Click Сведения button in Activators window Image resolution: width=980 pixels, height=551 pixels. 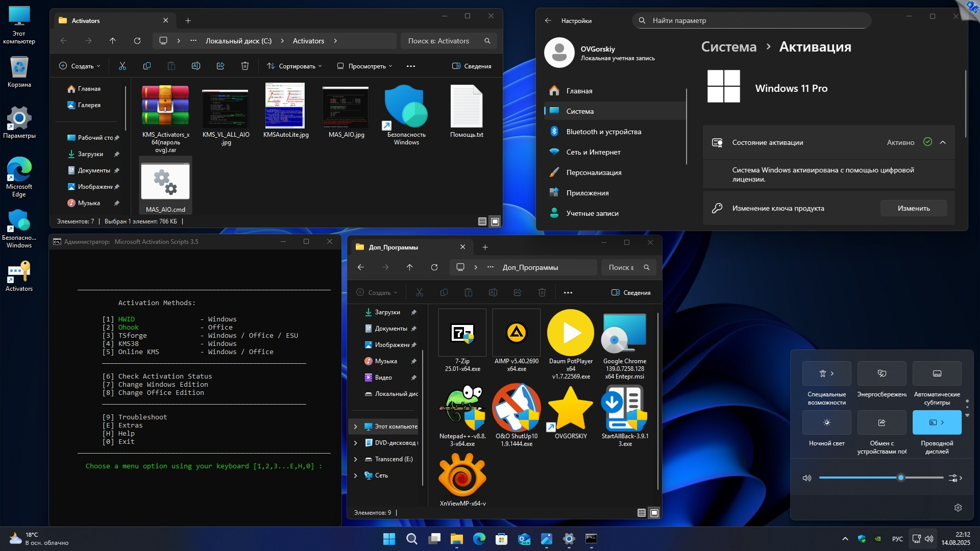[472, 66]
